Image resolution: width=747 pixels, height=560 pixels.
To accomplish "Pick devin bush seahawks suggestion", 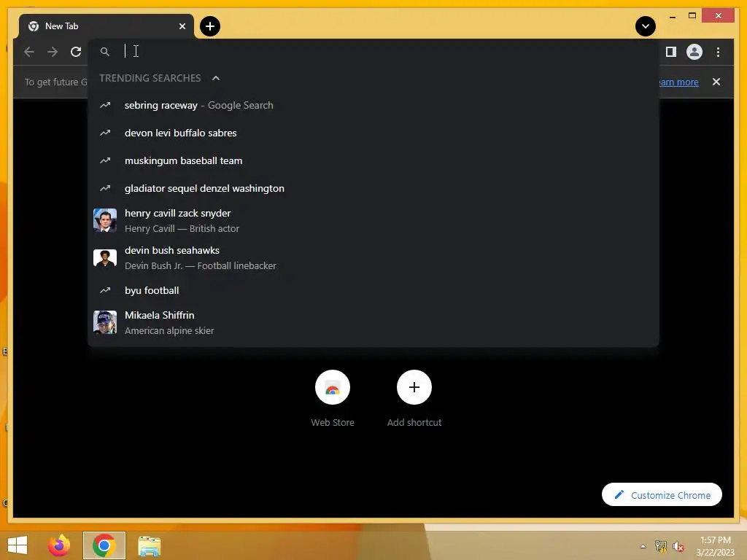I will point(373,257).
